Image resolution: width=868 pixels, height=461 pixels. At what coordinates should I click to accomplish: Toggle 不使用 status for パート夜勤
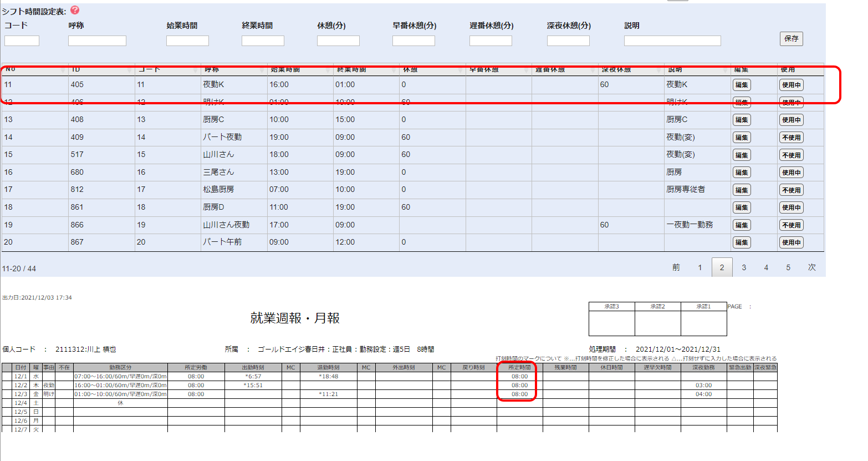point(791,138)
